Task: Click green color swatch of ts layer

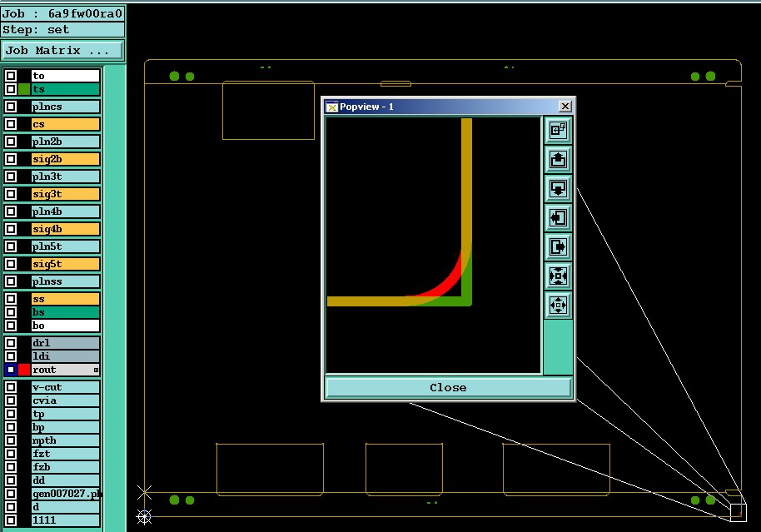Action: point(24,89)
